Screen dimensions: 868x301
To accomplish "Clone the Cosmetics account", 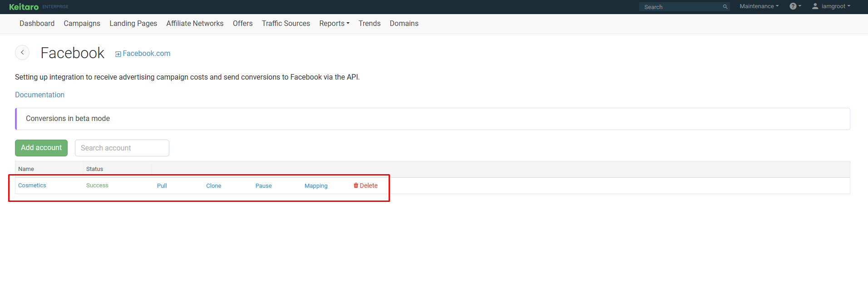I will (x=214, y=186).
